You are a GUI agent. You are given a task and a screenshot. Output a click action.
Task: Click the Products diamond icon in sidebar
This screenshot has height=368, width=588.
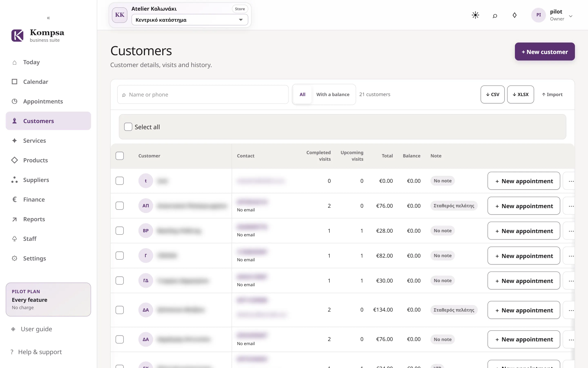coord(14,160)
